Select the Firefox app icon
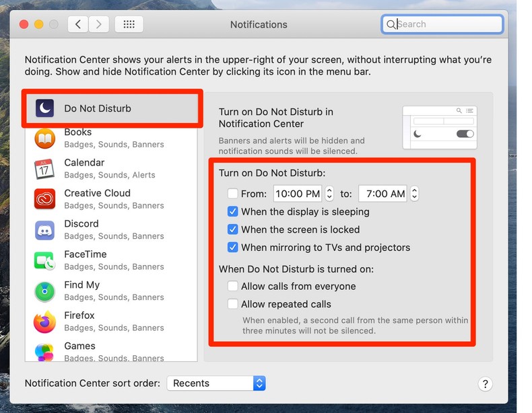532x413 pixels. coord(44,322)
